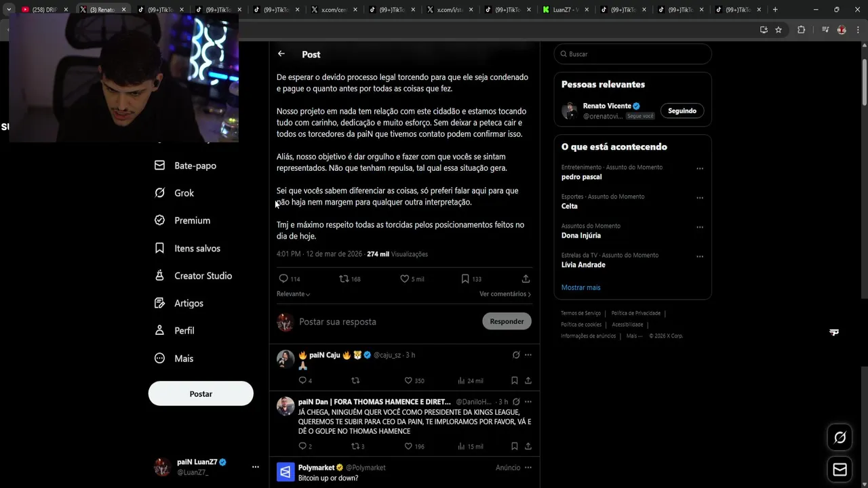868x488 pixels.
Task: Open Lívia Andrade trending topic
Action: [583, 265]
